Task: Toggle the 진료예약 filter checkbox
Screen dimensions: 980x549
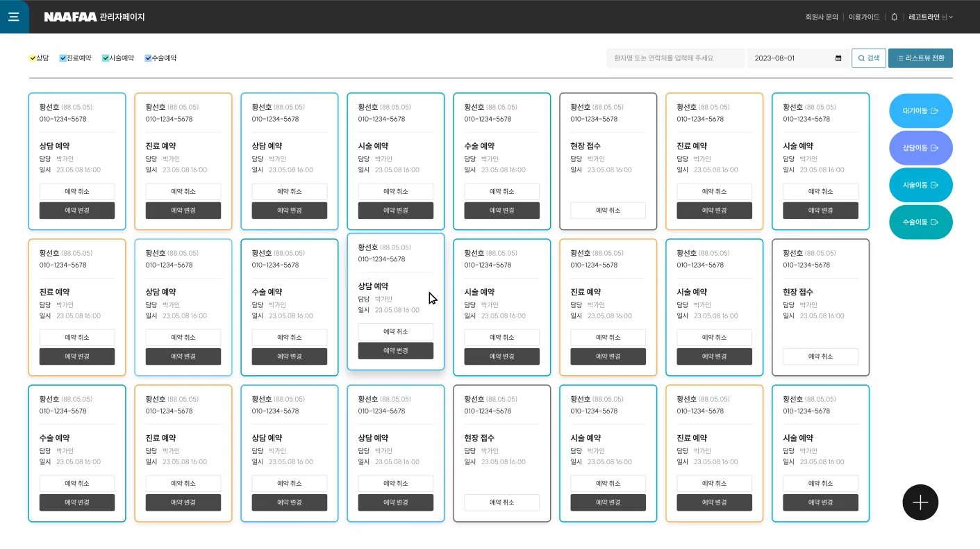Action: click(x=63, y=58)
